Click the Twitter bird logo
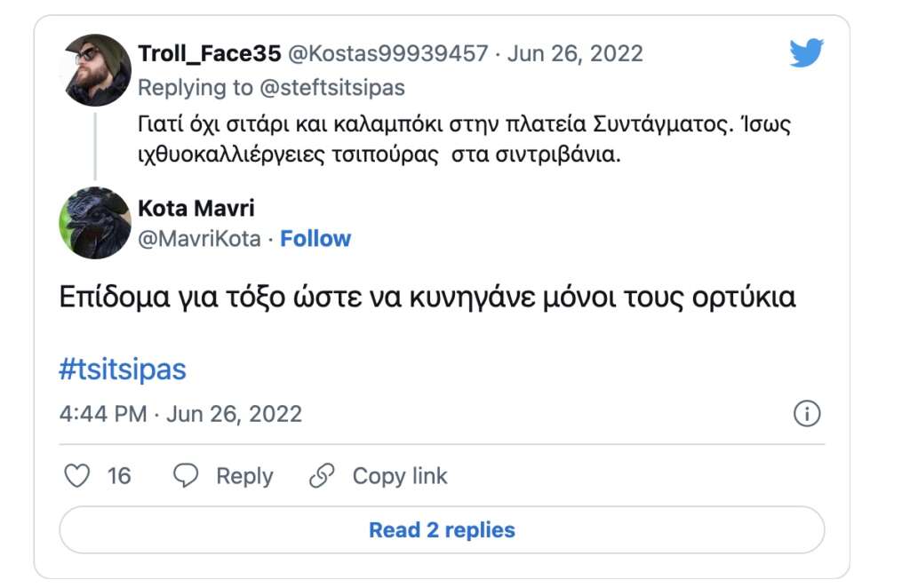 click(x=806, y=54)
